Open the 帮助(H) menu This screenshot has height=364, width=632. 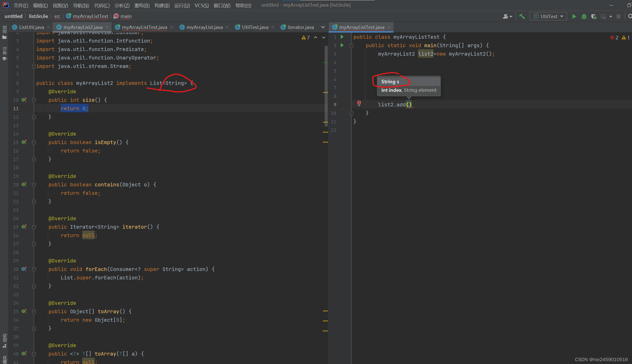pos(243,5)
